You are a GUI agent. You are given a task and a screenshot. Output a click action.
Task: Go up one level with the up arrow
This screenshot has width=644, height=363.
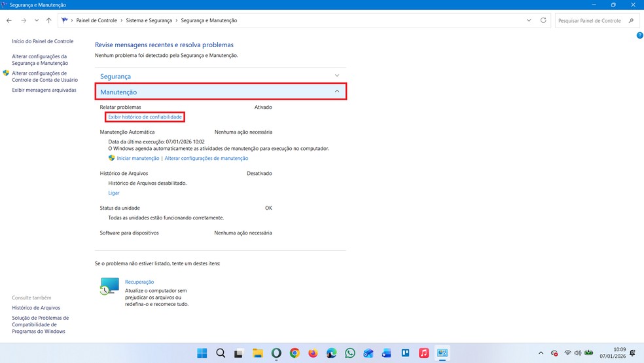pyautogui.click(x=49, y=20)
